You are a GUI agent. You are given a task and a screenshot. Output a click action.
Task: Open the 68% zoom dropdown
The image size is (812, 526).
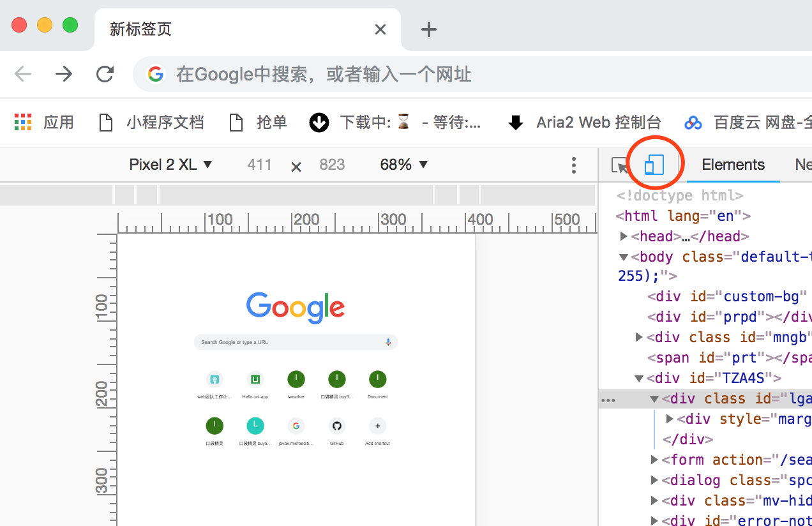403,165
